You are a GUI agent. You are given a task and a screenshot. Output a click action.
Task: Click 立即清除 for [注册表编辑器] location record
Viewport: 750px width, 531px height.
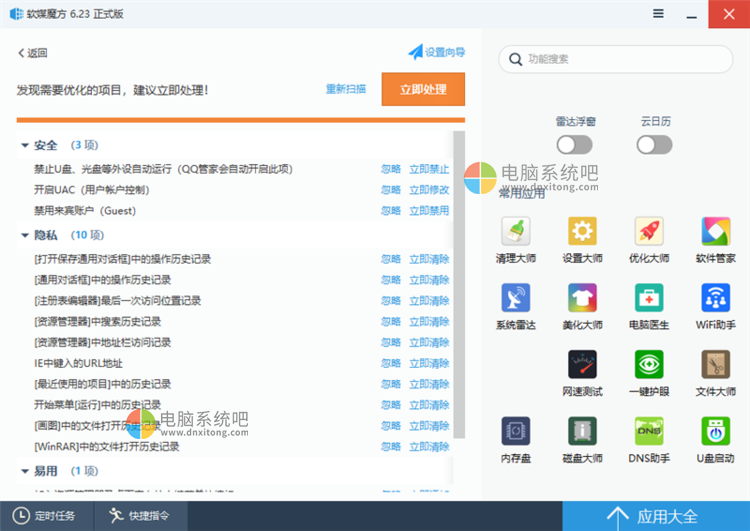coord(429,301)
